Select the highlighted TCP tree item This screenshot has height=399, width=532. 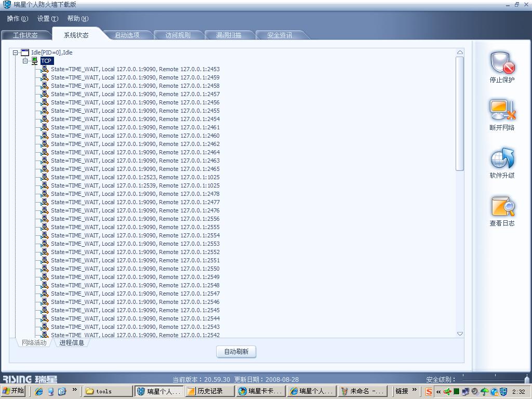47,61
